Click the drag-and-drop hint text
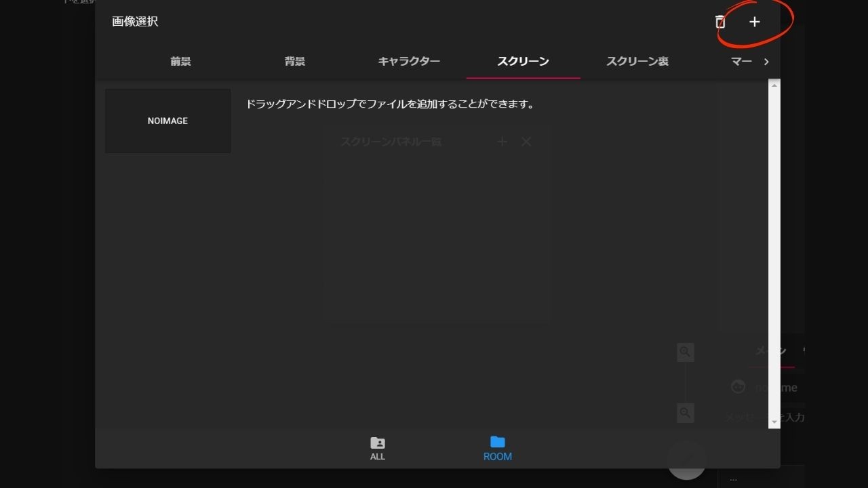This screenshot has height=488, width=868. tap(390, 104)
